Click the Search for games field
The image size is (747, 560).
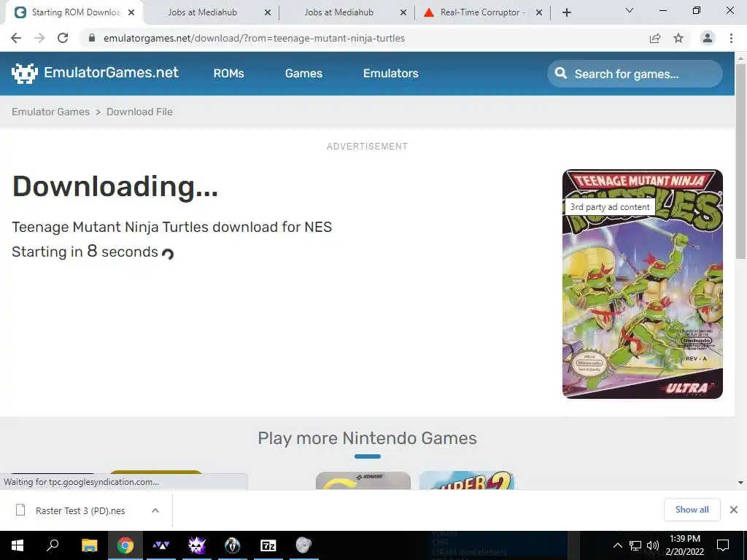pos(635,74)
